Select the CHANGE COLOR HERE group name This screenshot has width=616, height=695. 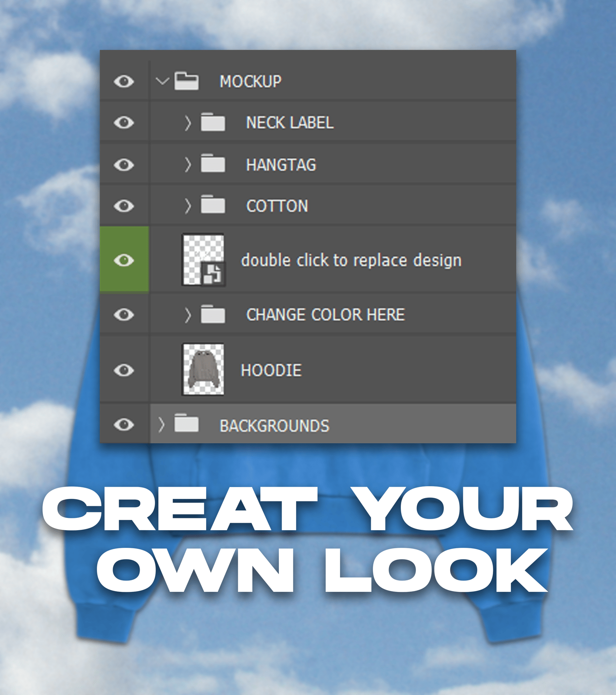(x=325, y=315)
